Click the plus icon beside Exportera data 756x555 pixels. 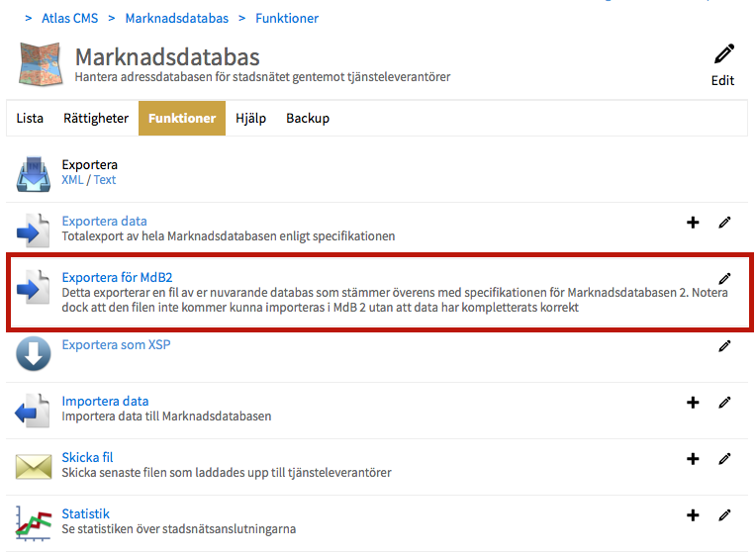pos(693,223)
